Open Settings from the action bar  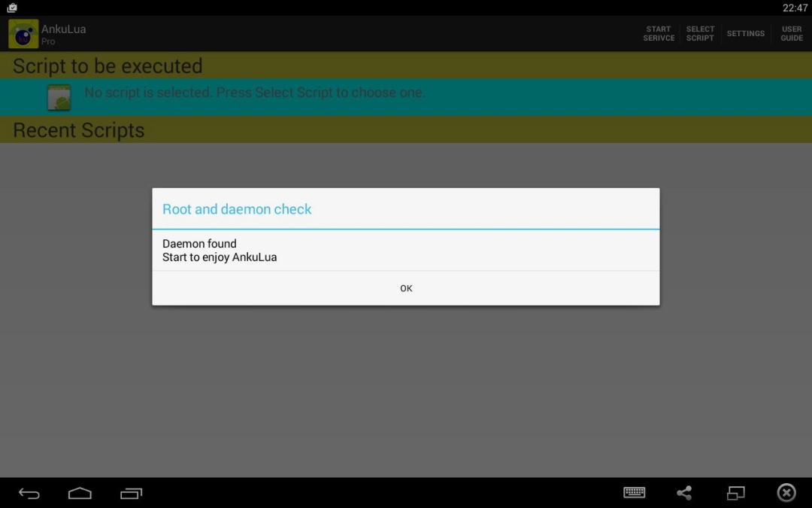[746, 34]
